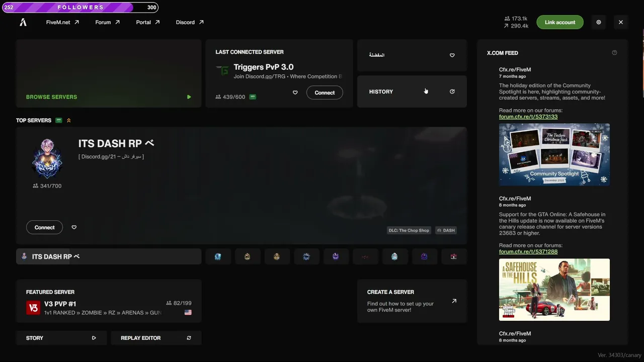644x362 pixels.
Task: Open the History panel
Action: click(x=412, y=92)
